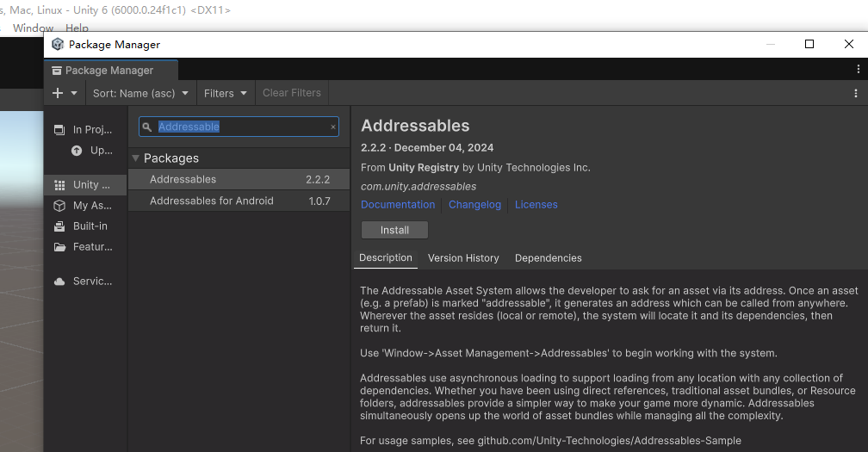
Task: Open the Window menu in Unity editor
Action: 34,28
